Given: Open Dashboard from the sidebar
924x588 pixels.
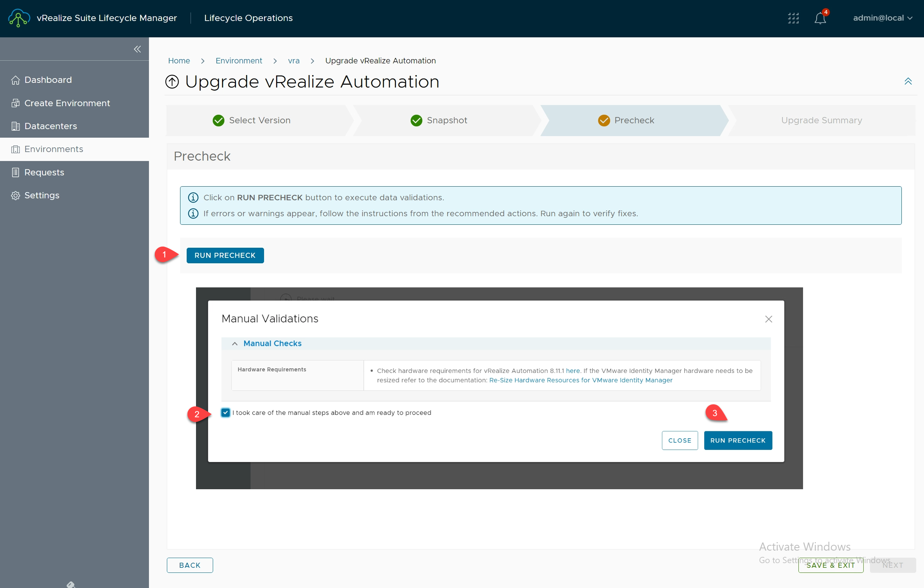Looking at the screenshot, I should click(x=48, y=80).
